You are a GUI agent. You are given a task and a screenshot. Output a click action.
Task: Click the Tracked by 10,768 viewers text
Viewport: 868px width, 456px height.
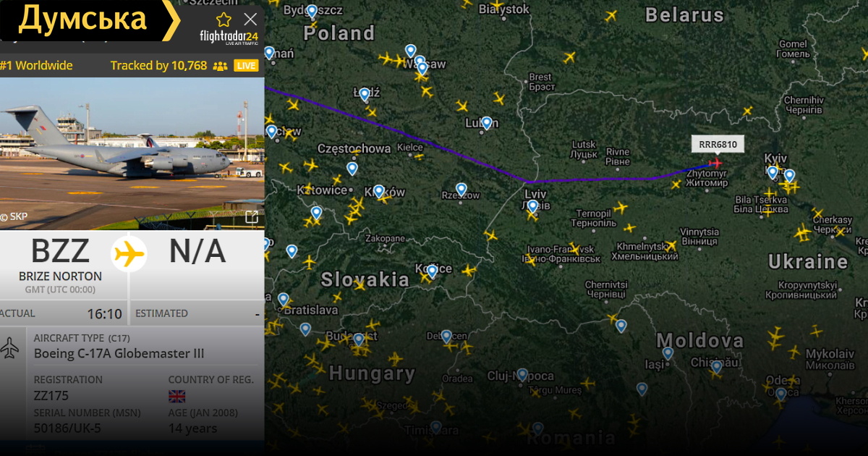click(158, 66)
